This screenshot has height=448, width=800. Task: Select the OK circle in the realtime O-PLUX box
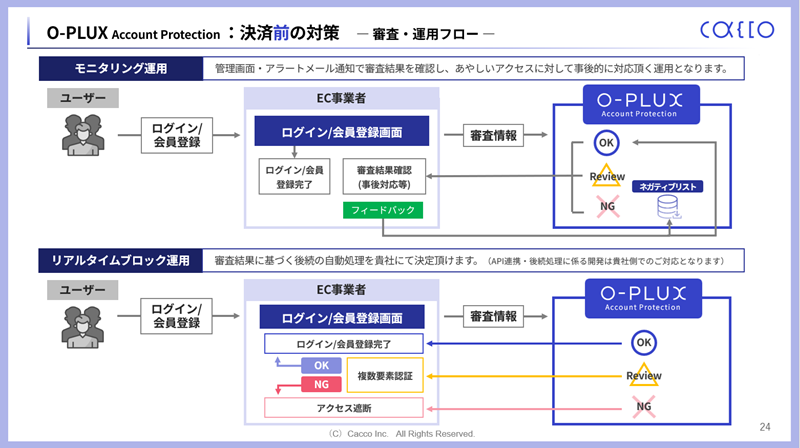click(x=644, y=343)
